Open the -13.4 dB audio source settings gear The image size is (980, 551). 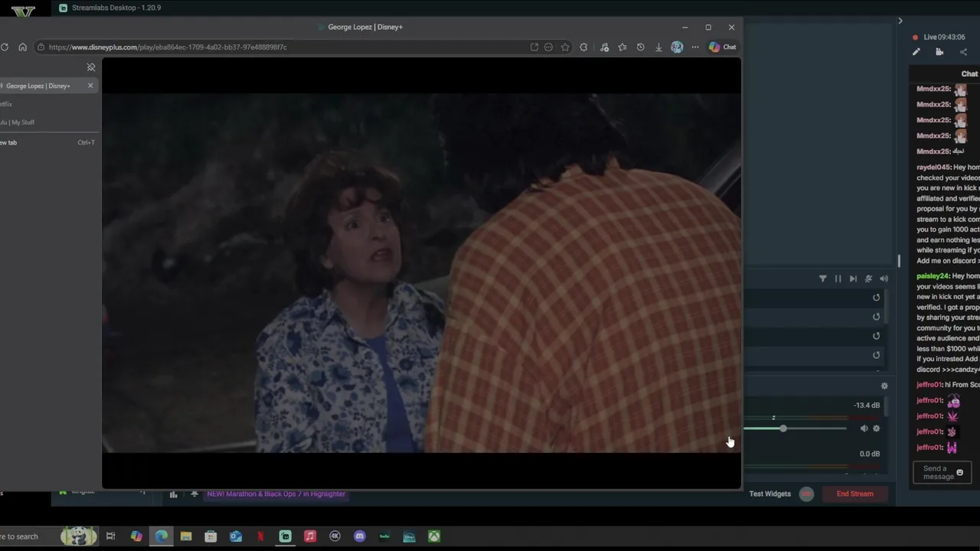(877, 429)
